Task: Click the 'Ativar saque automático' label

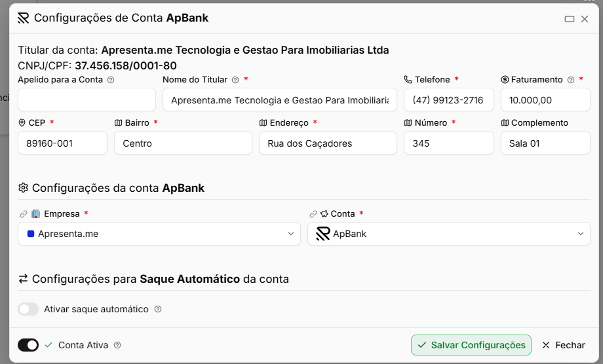Action: tap(96, 309)
